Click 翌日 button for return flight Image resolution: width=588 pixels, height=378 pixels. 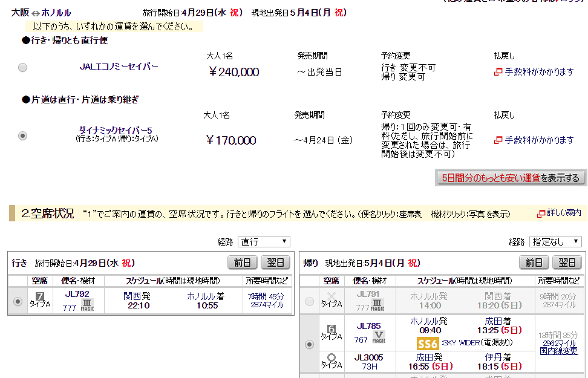coord(567,262)
